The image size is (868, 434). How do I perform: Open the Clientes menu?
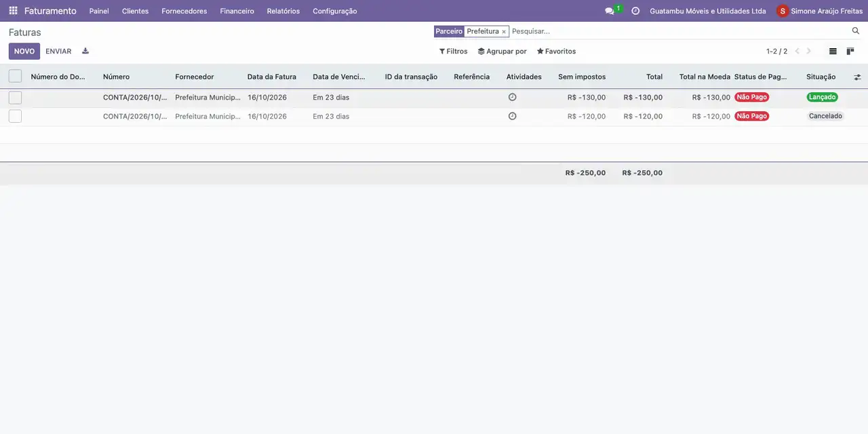[x=135, y=11]
